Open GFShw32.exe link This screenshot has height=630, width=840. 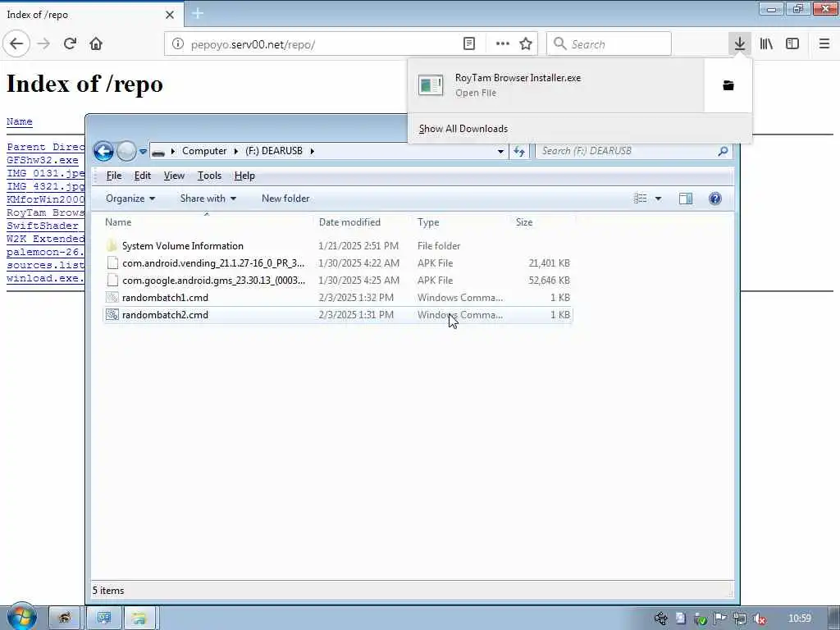43,160
